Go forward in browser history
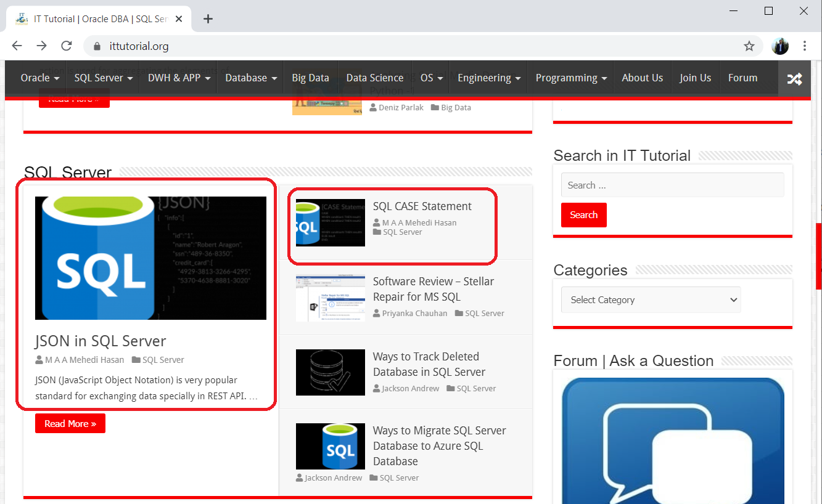 tap(41, 46)
